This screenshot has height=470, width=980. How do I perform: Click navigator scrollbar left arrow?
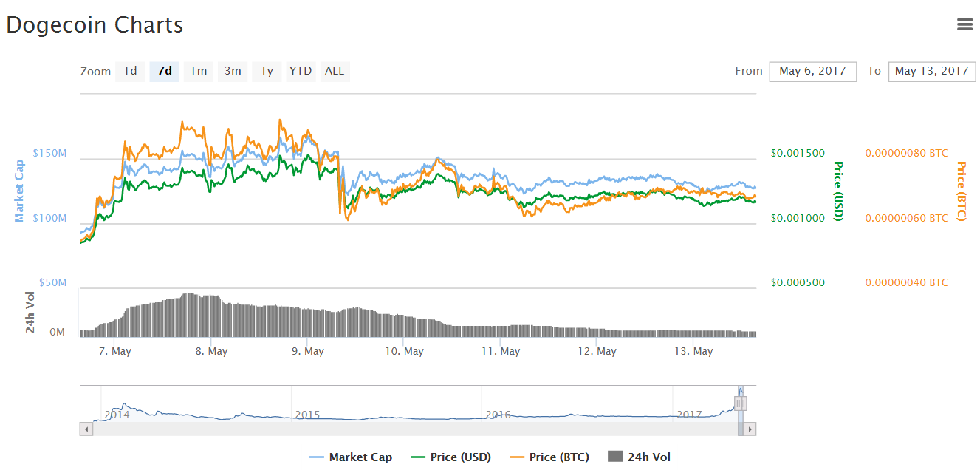coord(86,429)
